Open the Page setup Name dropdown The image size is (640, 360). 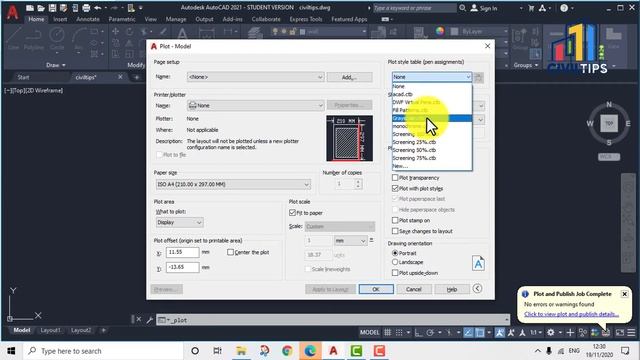coord(256,77)
